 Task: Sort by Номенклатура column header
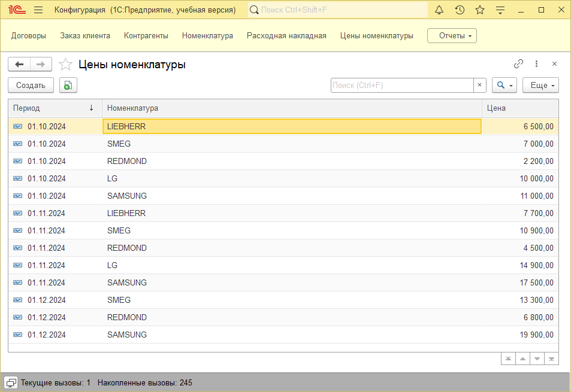click(x=292, y=108)
